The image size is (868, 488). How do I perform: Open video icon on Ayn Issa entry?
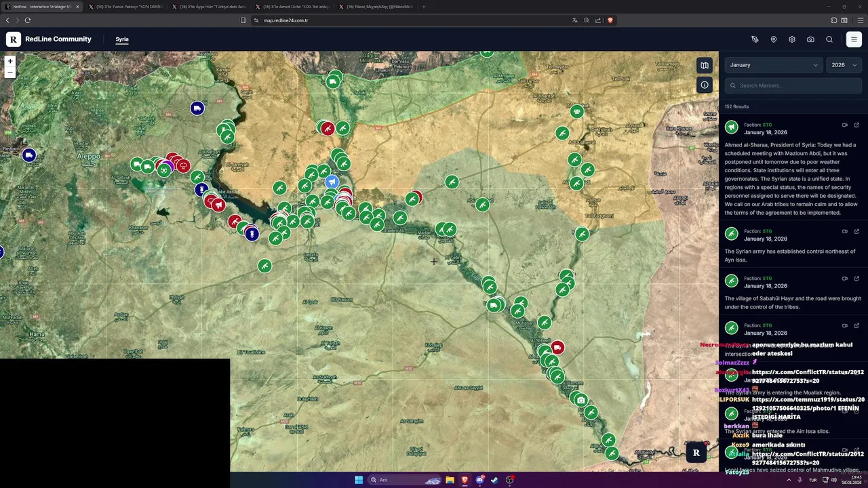tap(845, 231)
